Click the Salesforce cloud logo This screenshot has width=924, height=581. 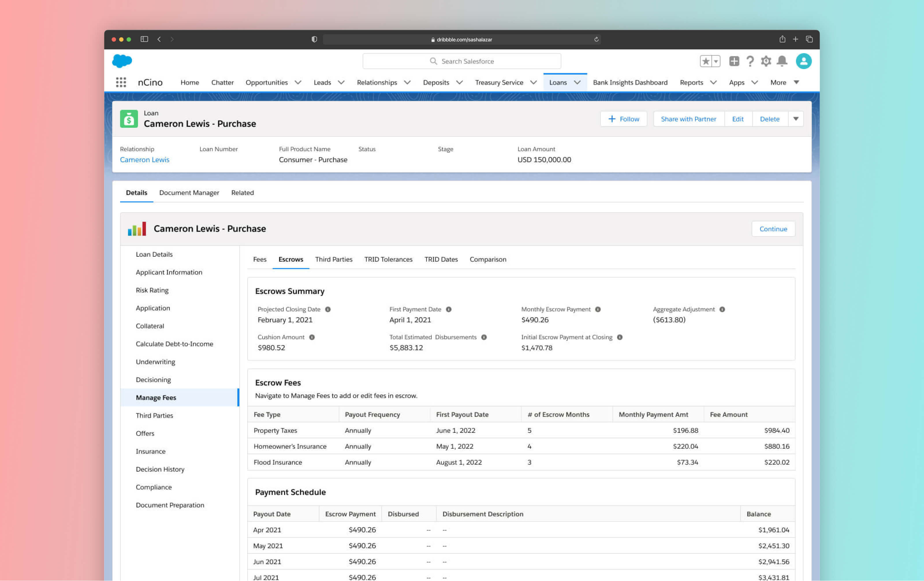(x=122, y=61)
